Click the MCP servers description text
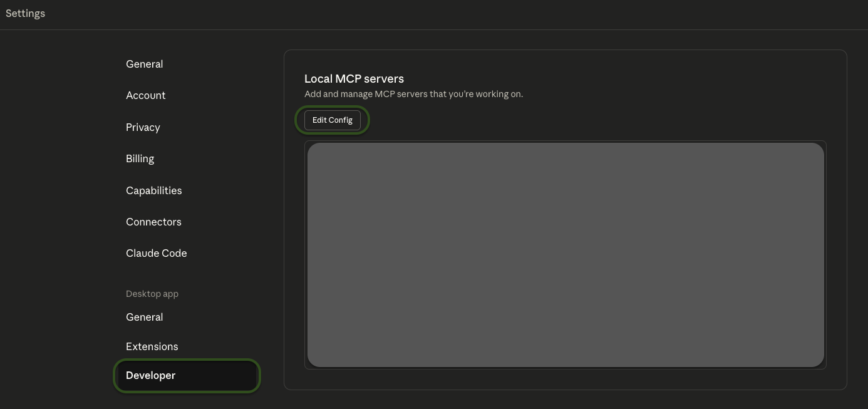 [x=413, y=94]
